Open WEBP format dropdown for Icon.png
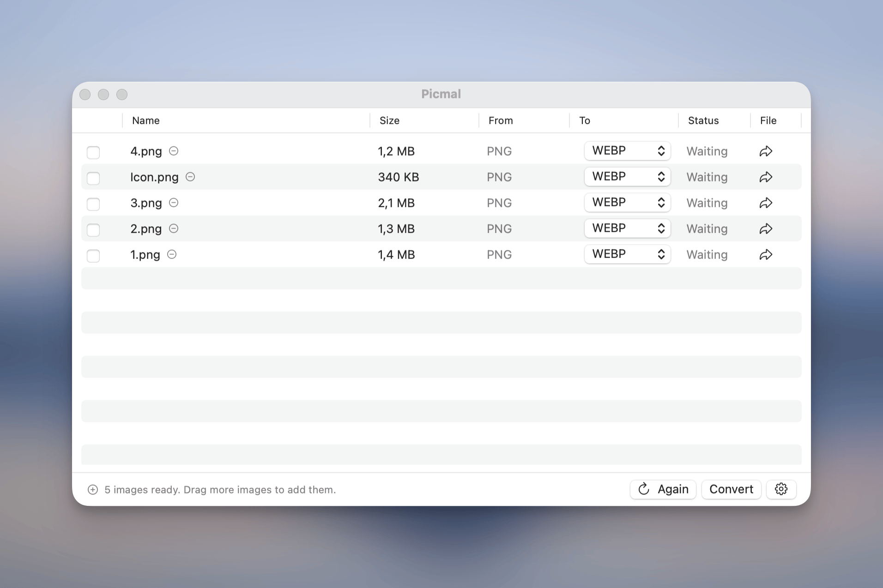 pos(627,177)
